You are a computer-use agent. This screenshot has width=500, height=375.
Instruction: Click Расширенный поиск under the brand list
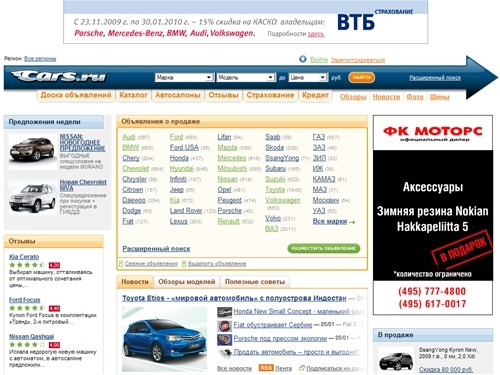pyautogui.click(x=156, y=249)
